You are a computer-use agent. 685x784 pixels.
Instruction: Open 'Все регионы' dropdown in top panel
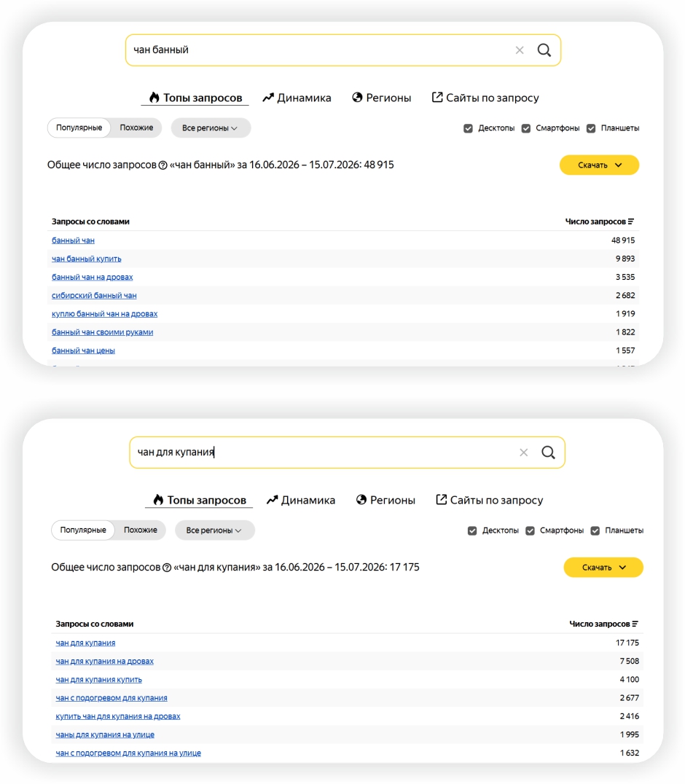211,128
